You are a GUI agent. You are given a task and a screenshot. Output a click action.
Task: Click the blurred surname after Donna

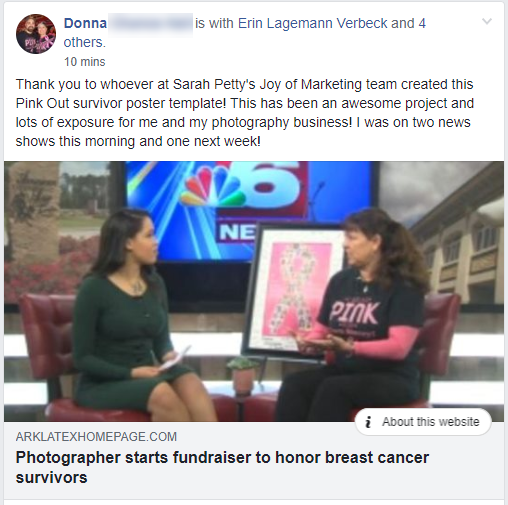tap(150, 24)
